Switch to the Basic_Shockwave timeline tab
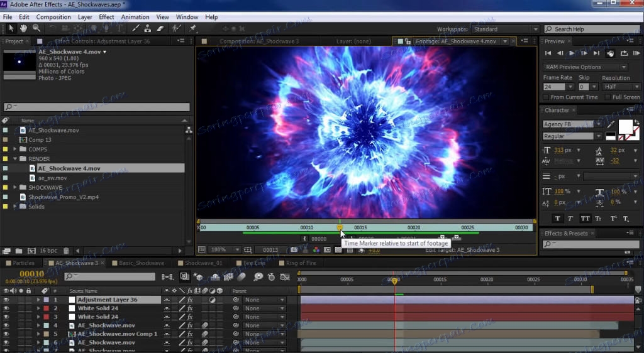The width and height of the screenshot is (644, 353). click(141, 263)
